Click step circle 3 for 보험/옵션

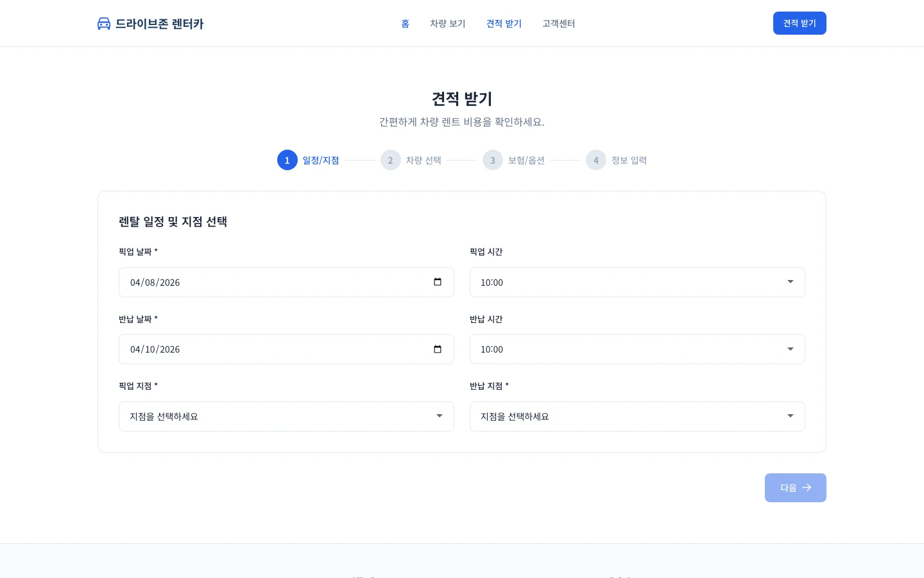click(493, 160)
